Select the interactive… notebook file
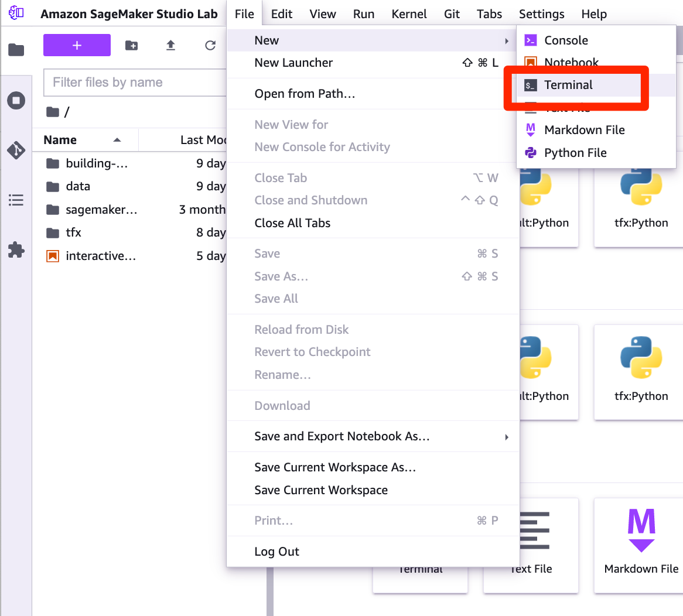 (130, 255)
